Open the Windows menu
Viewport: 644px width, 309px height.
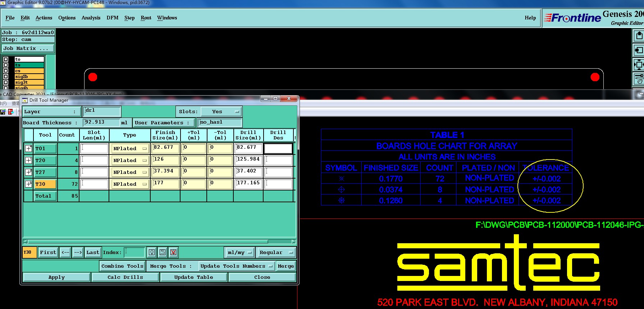pos(167,18)
